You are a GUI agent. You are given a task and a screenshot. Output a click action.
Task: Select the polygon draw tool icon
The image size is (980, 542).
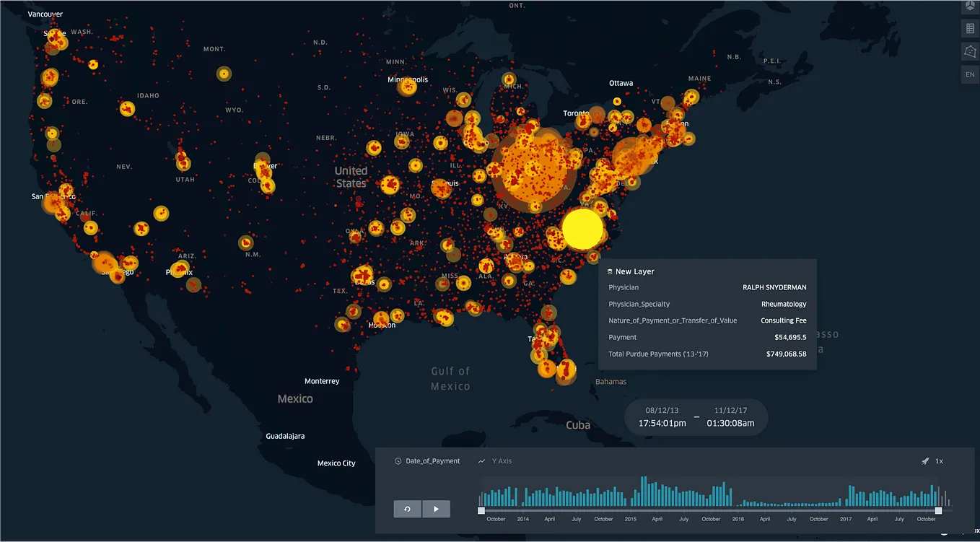point(969,51)
